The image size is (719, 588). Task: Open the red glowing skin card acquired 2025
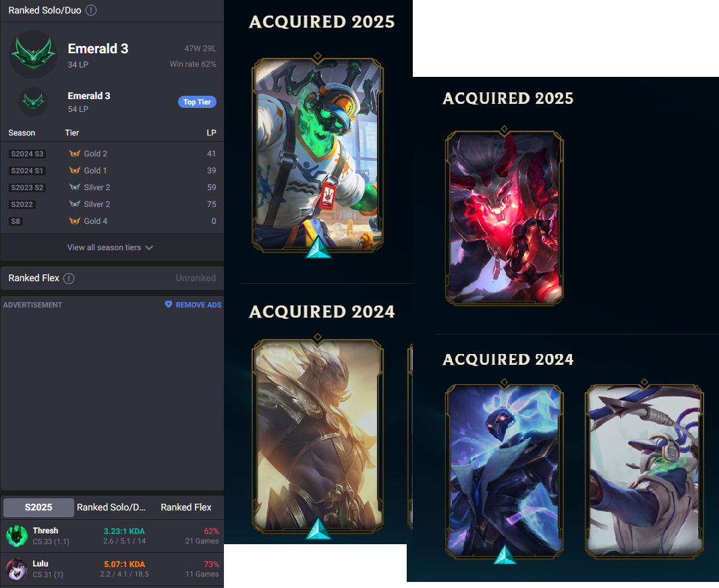click(504, 218)
